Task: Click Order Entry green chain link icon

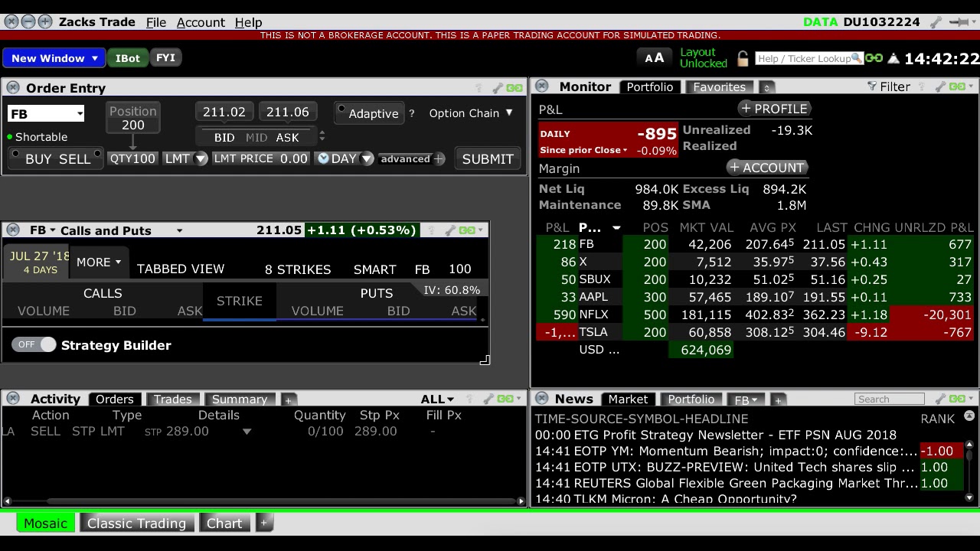Action: [514, 88]
